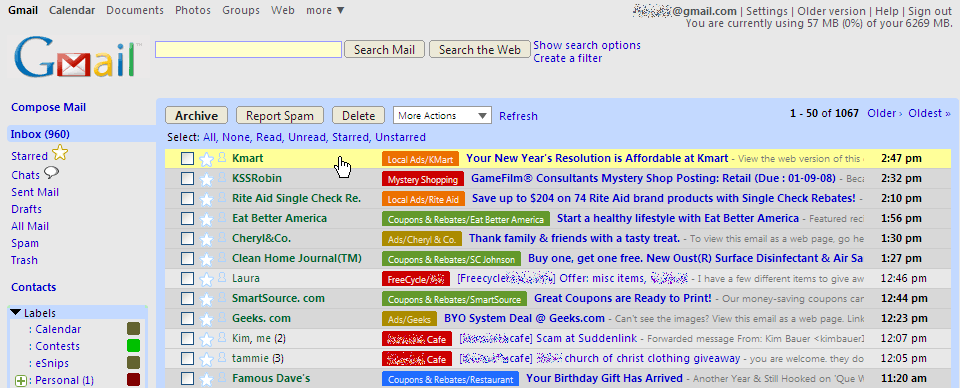
Task: Star the Geeks. com email
Action: (207, 319)
